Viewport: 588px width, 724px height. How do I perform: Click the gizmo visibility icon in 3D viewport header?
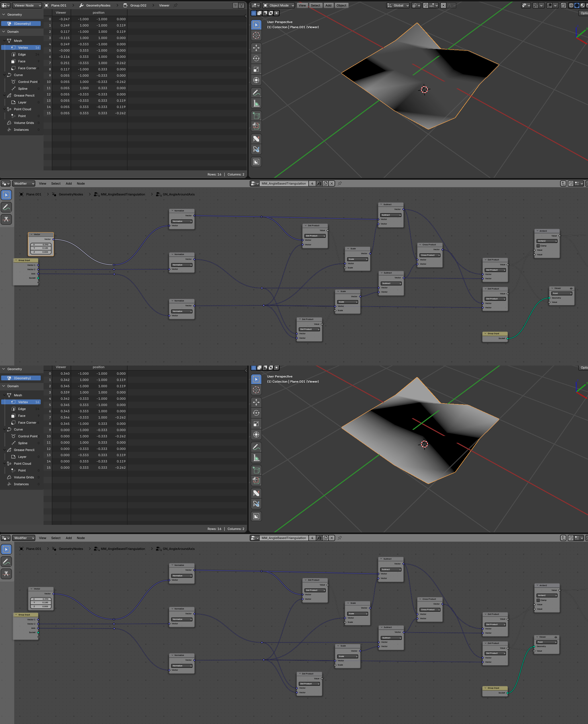536,5
